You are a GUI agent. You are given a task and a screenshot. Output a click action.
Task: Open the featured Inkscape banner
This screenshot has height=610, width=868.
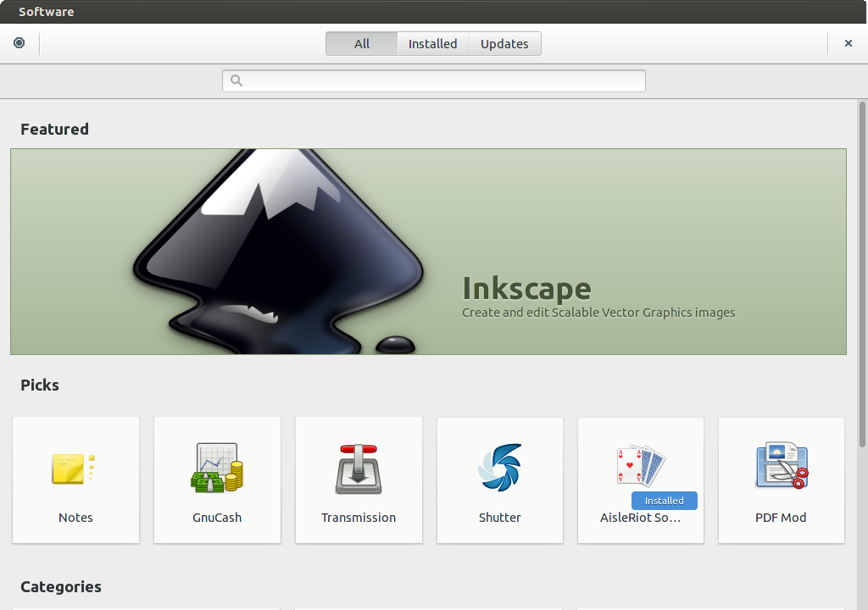[x=428, y=252]
